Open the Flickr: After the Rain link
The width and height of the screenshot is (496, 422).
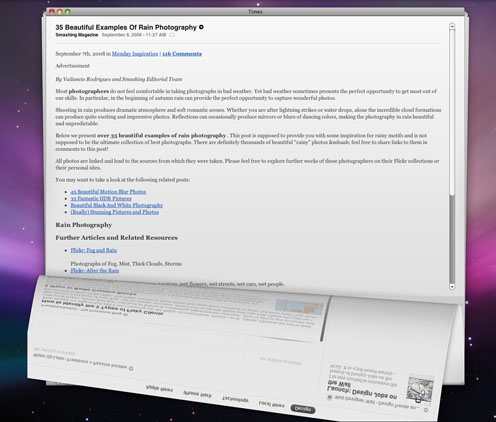point(95,270)
